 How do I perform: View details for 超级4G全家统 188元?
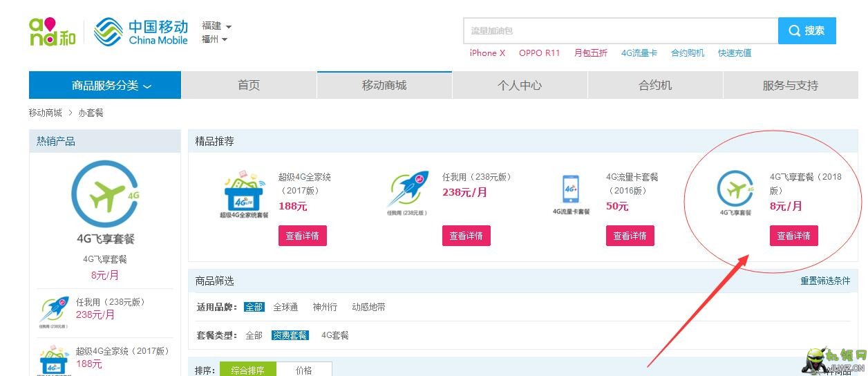[x=303, y=236]
